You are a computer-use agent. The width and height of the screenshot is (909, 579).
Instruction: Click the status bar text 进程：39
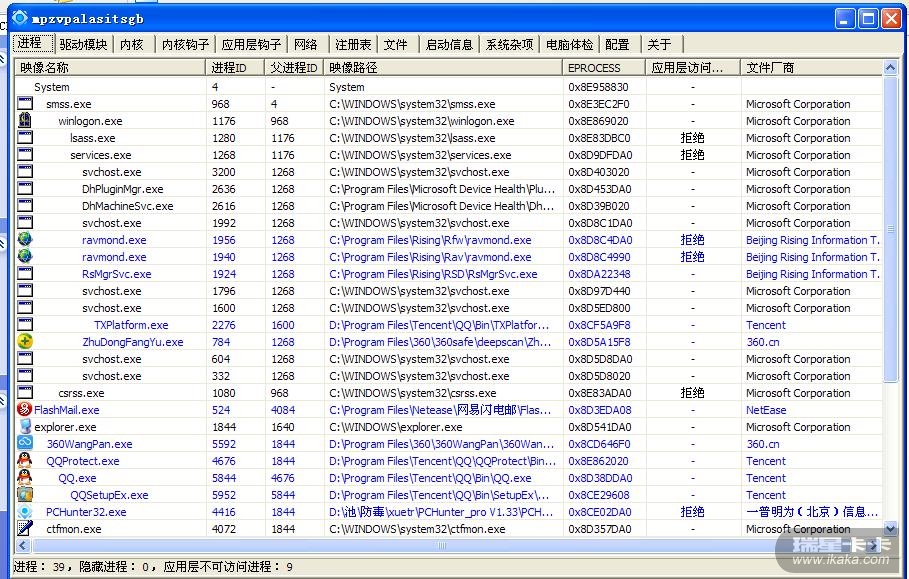click(39, 566)
